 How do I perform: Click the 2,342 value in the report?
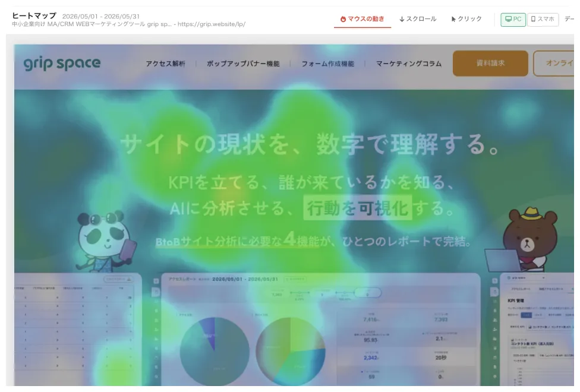(370, 358)
